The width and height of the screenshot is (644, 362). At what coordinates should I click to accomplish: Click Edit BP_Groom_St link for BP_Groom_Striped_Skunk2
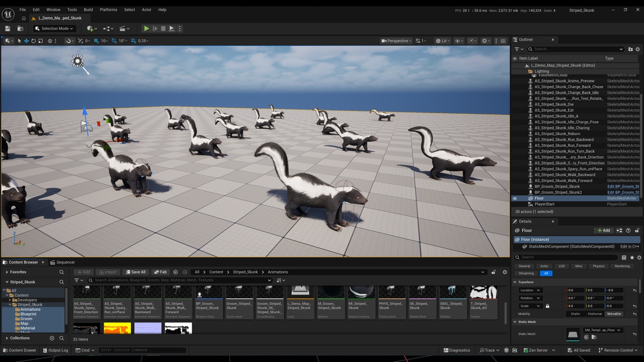(623, 193)
